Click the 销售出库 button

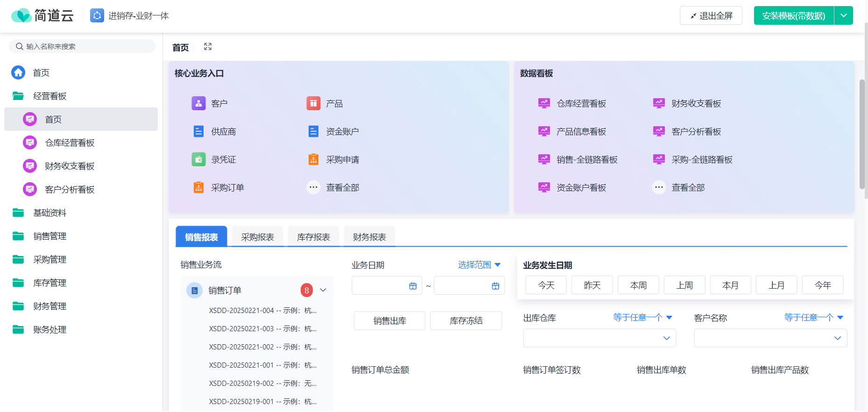coord(390,320)
